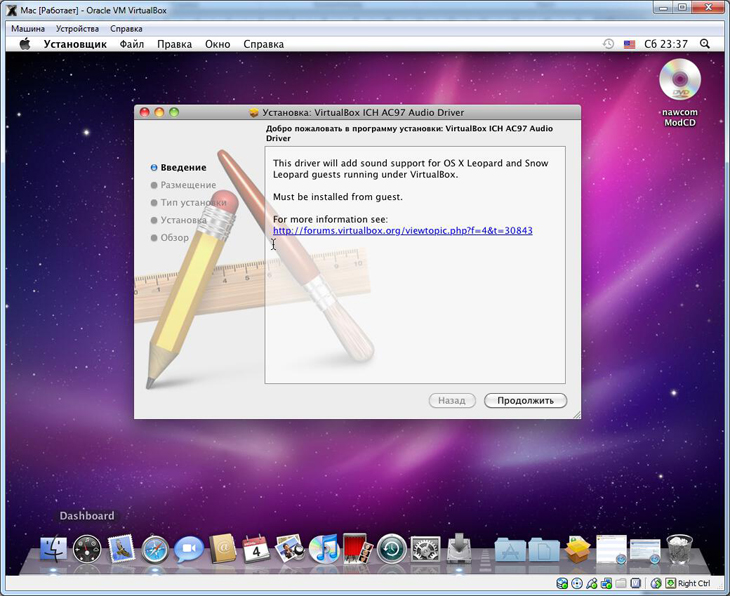Click VirtualBox network adapters status icon
The image size is (730, 596).
(x=606, y=583)
